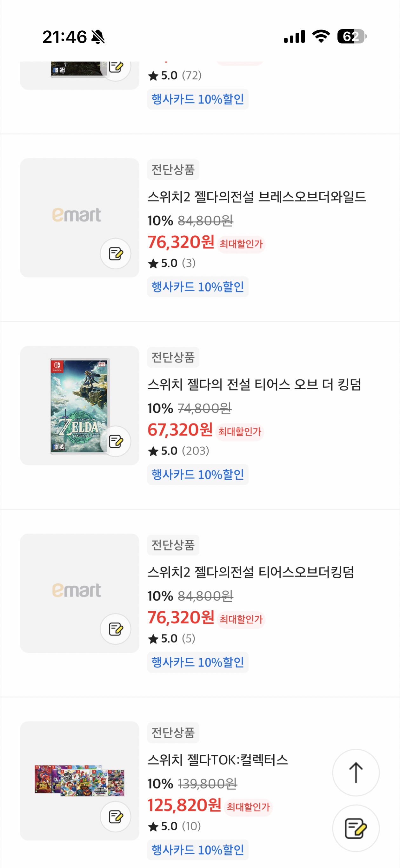Tap 행사카드 10%할인 badge under 125,820원 item
The image size is (400, 868).
point(198,850)
